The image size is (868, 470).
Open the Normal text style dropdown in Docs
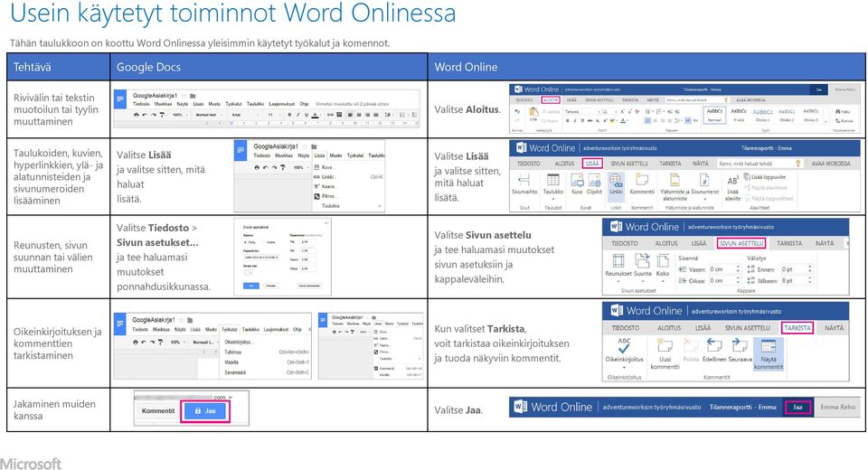click(207, 115)
